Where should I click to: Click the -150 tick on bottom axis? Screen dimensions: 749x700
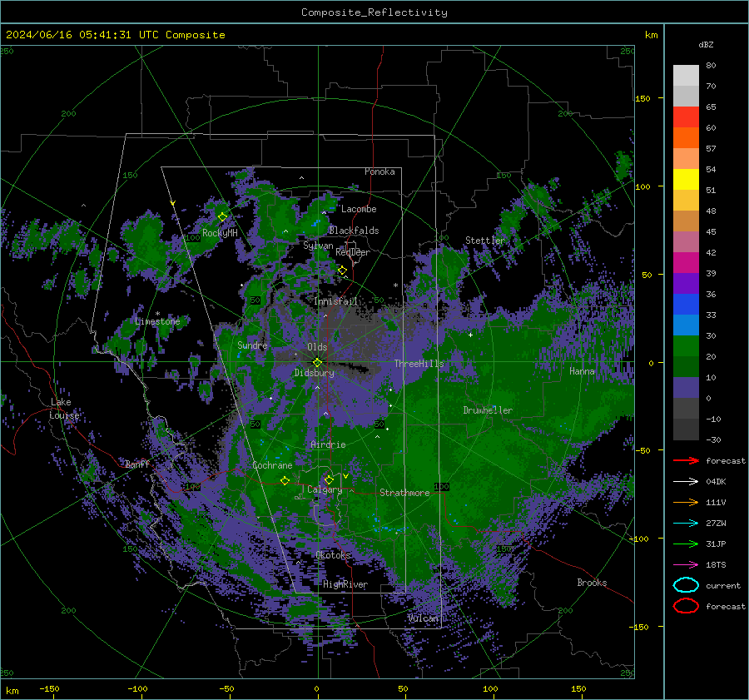49,688
